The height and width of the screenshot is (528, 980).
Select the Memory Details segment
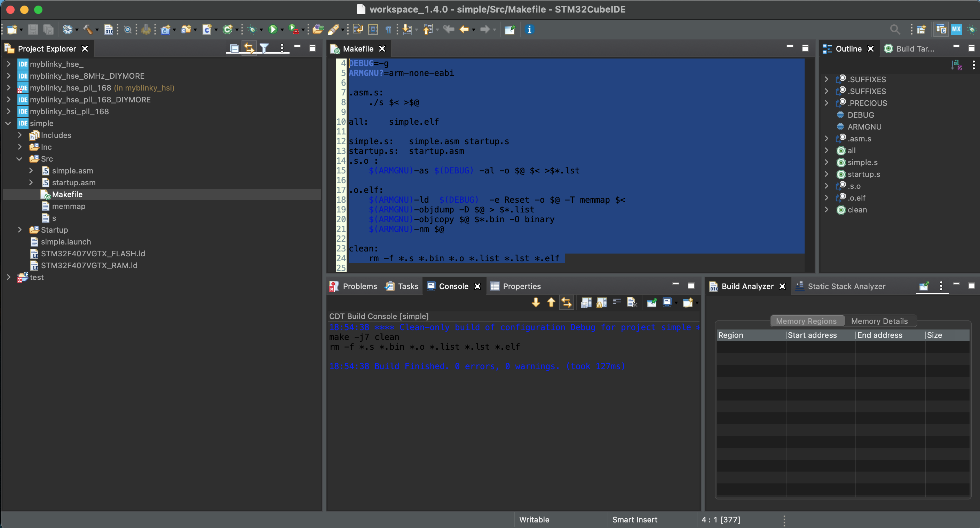coord(879,321)
